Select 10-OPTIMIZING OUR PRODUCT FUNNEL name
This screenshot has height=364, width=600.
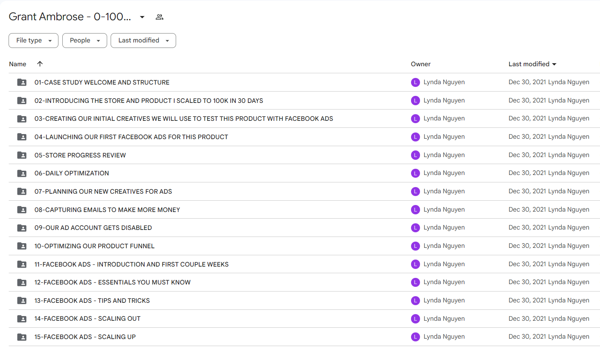pyautogui.click(x=95, y=246)
